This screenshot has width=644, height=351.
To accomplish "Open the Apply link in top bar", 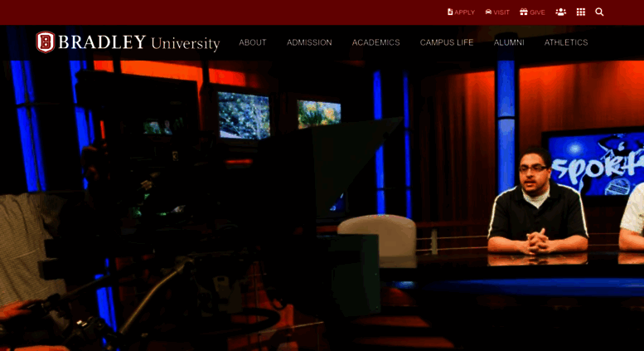I will (x=461, y=12).
